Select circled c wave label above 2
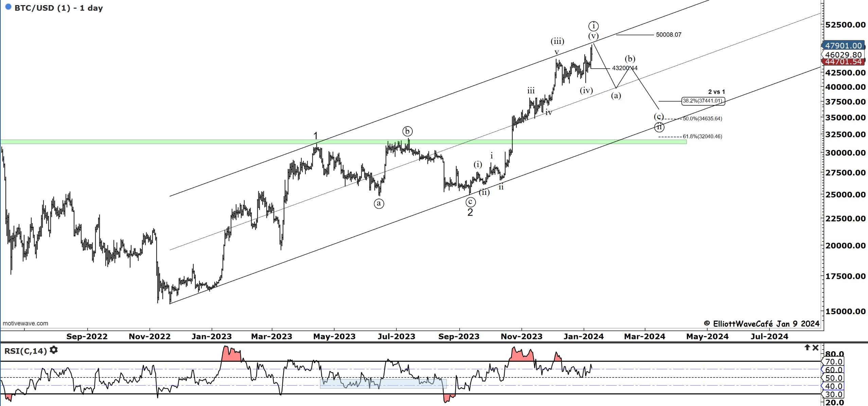The image size is (868, 406). point(470,202)
